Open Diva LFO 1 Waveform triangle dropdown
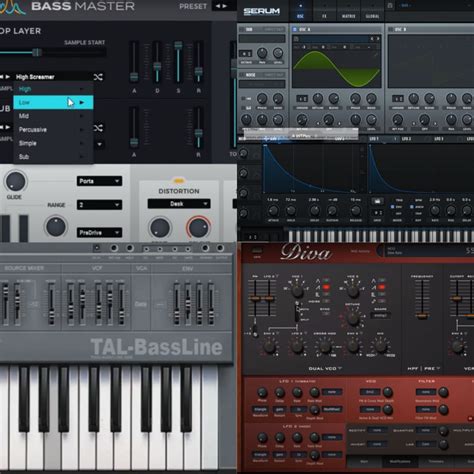 click(x=260, y=409)
